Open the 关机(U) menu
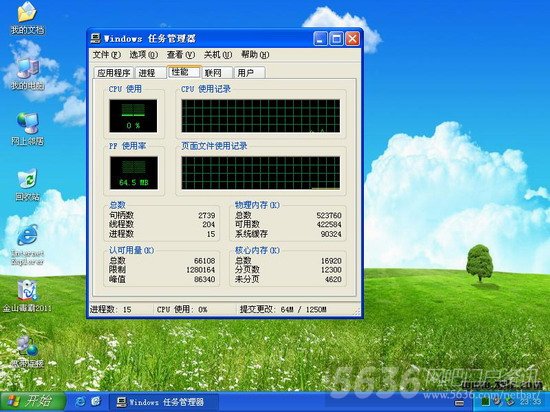The image size is (550, 412). pos(218,55)
